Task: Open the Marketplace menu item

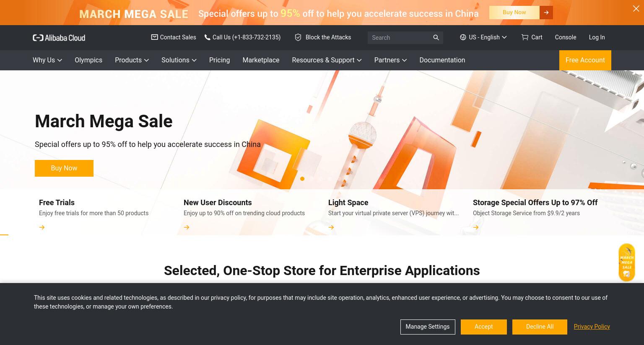Action: (261, 60)
